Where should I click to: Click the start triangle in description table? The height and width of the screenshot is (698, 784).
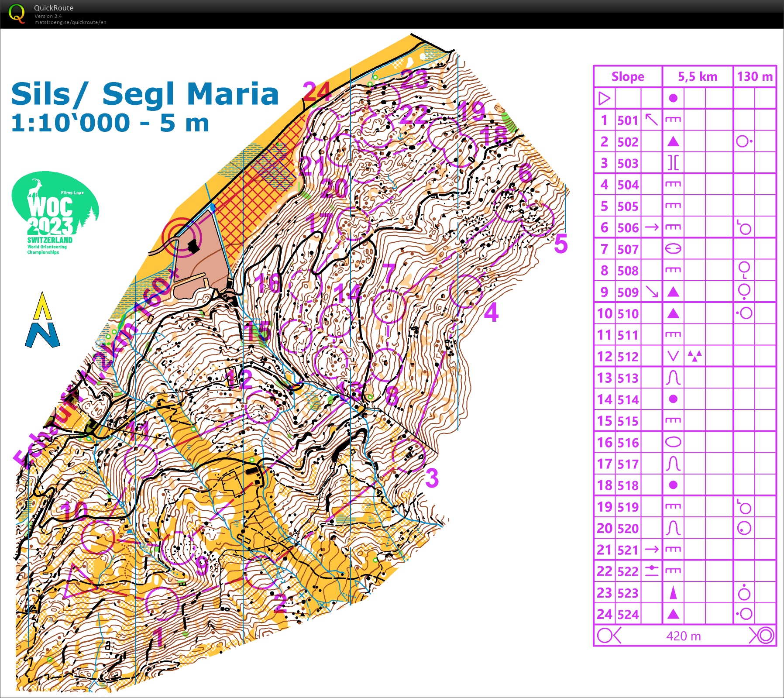(x=604, y=98)
